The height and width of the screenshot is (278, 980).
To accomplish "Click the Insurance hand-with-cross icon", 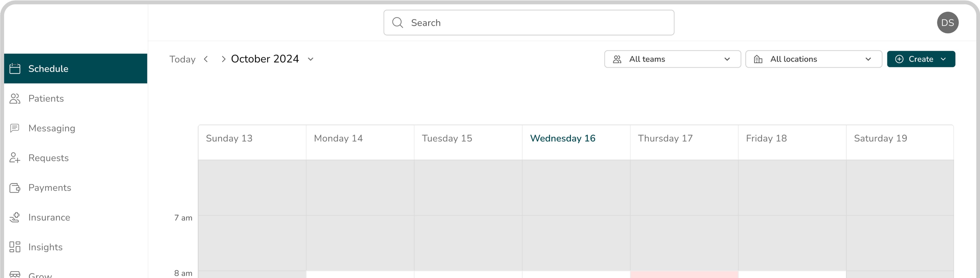I will (15, 217).
